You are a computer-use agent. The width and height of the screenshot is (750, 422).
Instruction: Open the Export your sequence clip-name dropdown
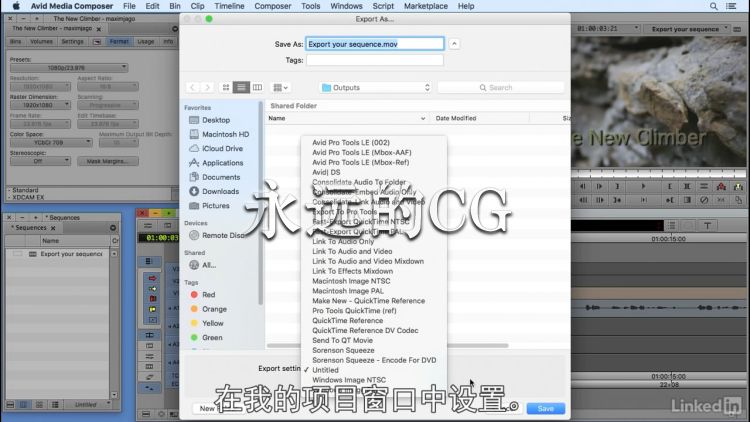pos(688,29)
